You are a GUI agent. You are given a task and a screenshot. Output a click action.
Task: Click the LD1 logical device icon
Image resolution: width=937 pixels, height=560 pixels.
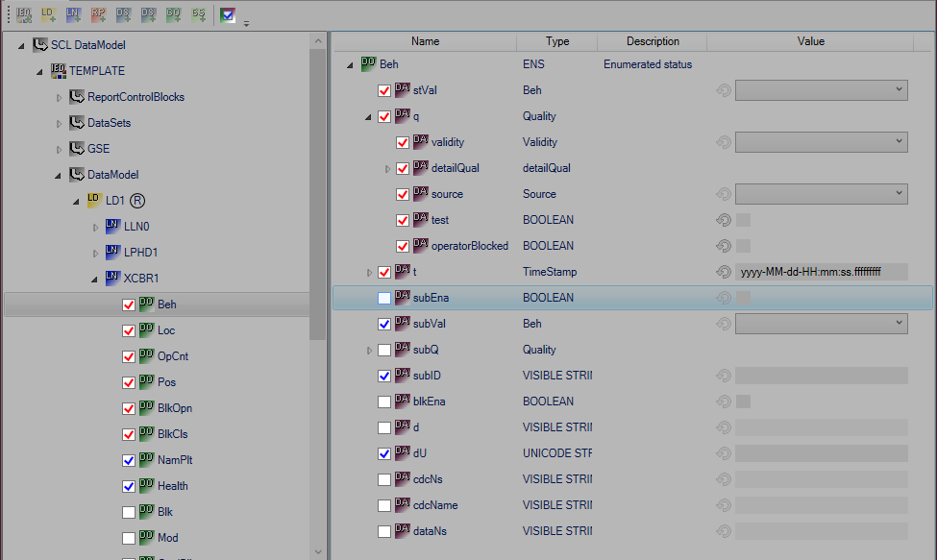(94, 200)
